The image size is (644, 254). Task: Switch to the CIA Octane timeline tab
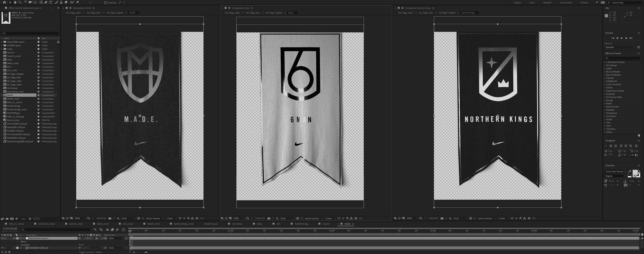pyautogui.click(x=237, y=224)
